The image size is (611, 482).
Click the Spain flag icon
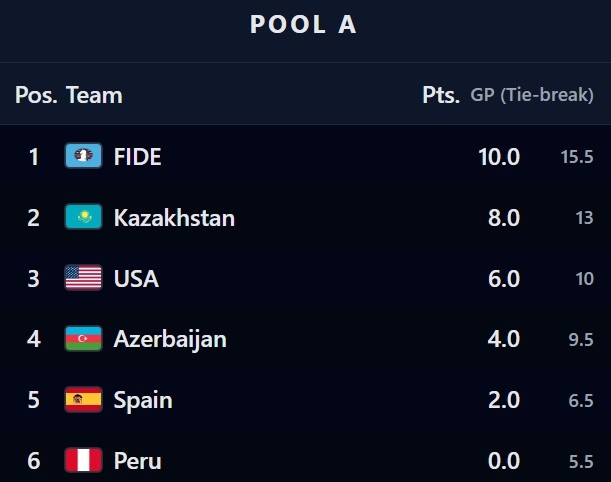pos(83,400)
